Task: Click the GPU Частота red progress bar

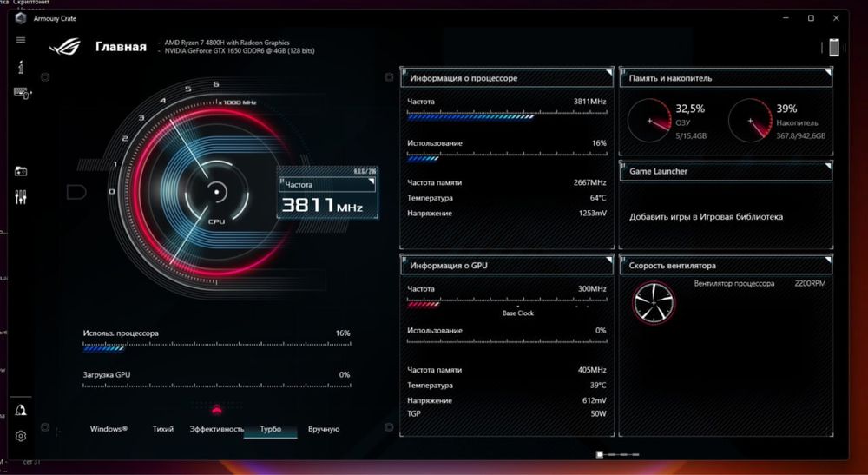Action: click(424, 304)
